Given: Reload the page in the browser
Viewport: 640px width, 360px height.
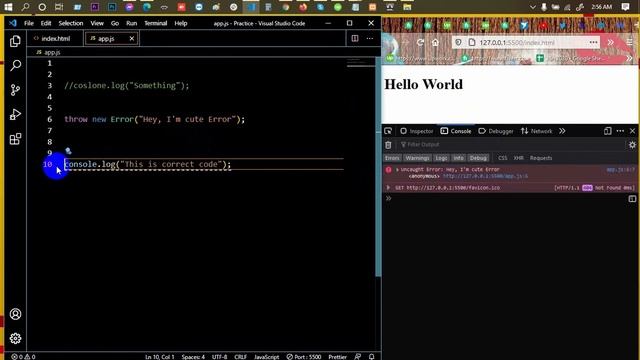Looking at the screenshot, I should (x=420, y=42).
